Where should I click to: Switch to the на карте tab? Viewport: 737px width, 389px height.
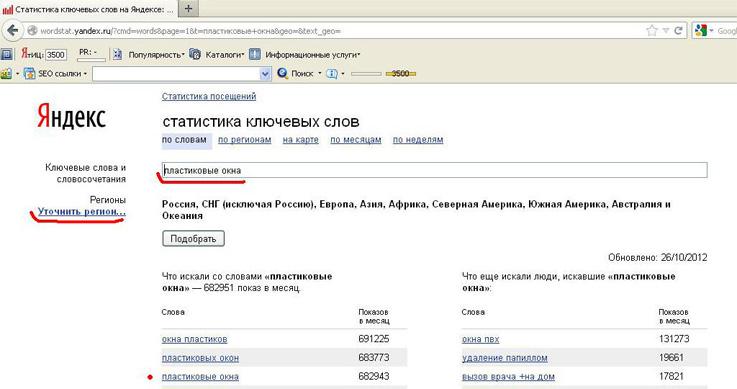[300, 140]
